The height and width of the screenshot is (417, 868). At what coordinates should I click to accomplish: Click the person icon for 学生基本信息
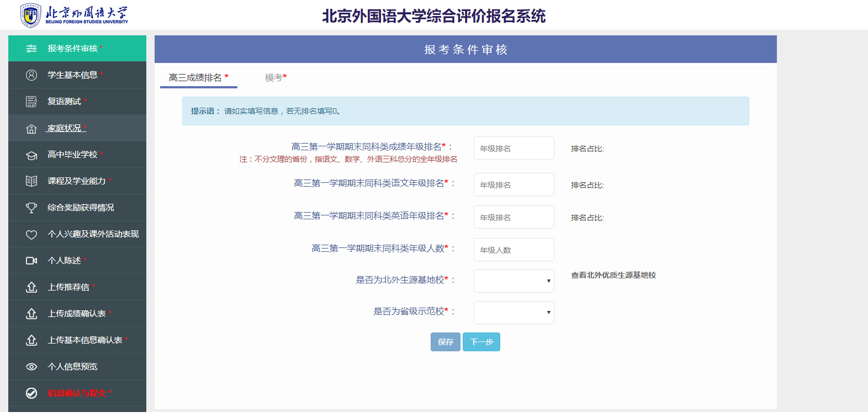click(x=31, y=75)
